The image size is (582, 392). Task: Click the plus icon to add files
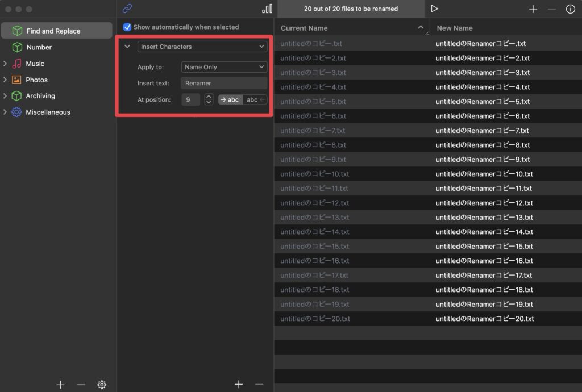pyautogui.click(x=533, y=9)
